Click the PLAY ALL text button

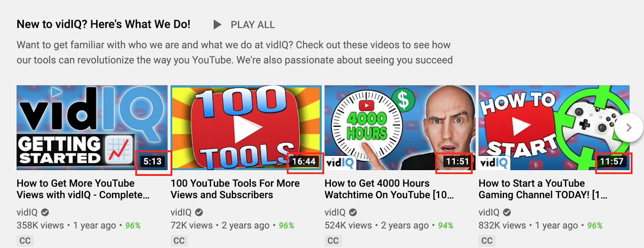(x=253, y=25)
